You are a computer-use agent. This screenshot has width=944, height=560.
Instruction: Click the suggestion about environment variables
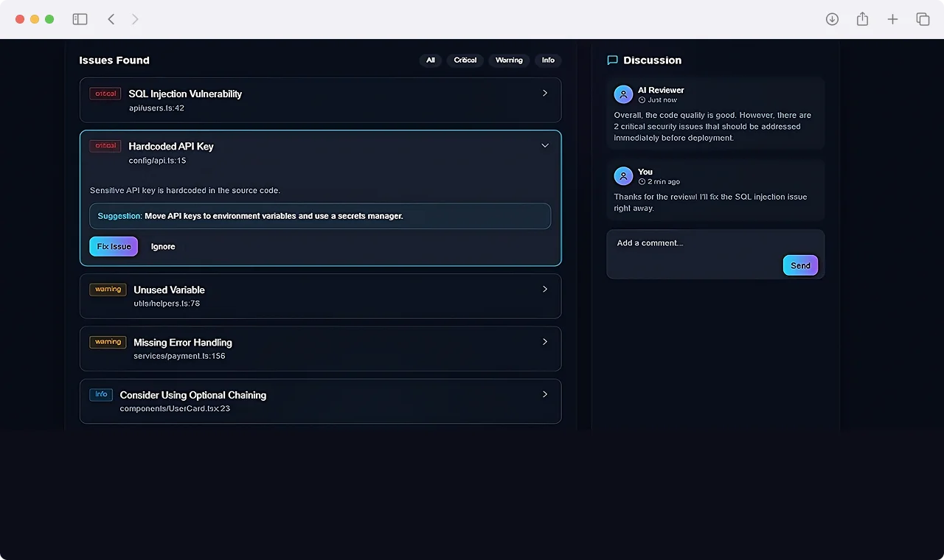320,217
